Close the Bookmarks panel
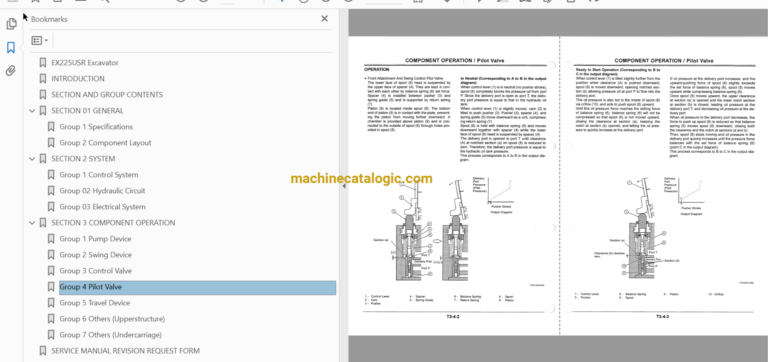This screenshot has height=362, width=768. pyautogui.click(x=324, y=19)
